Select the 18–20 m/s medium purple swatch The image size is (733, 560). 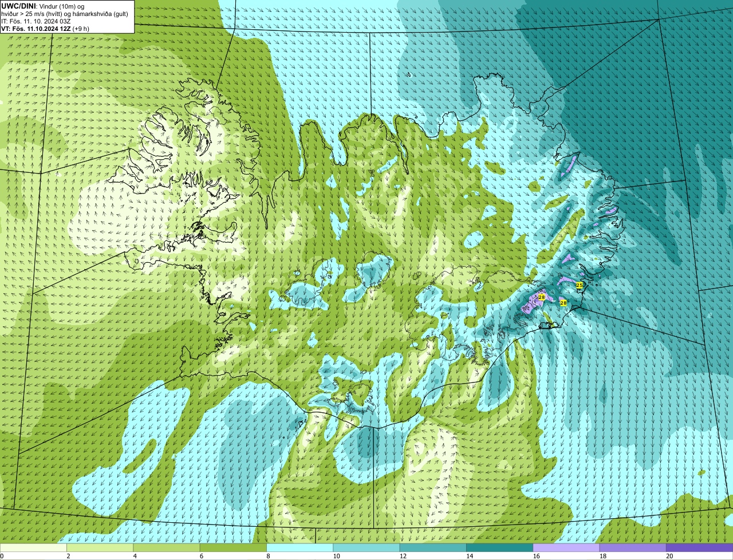pyautogui.click(x=633, y=547)
